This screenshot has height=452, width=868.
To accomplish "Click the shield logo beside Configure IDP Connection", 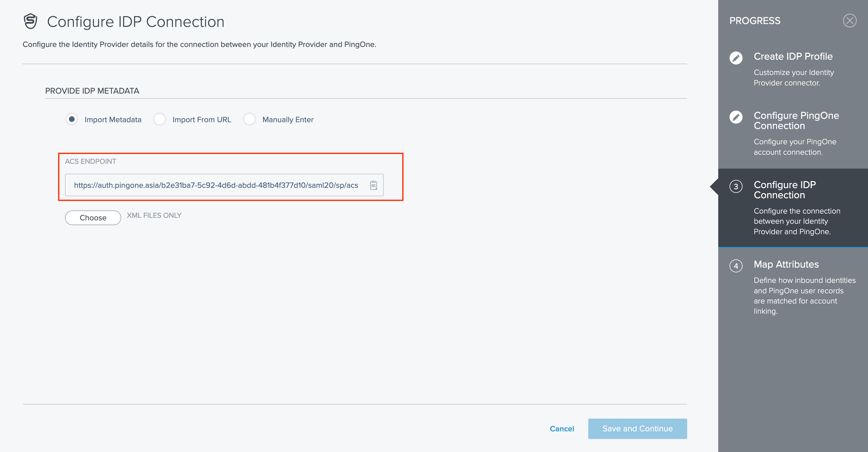I will [30, 21].
